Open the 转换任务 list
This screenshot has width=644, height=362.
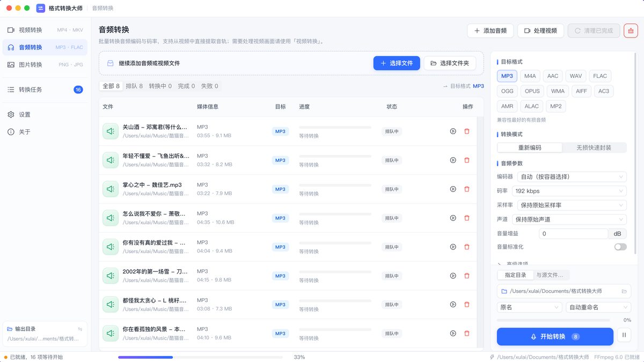(x=45, y=90)
